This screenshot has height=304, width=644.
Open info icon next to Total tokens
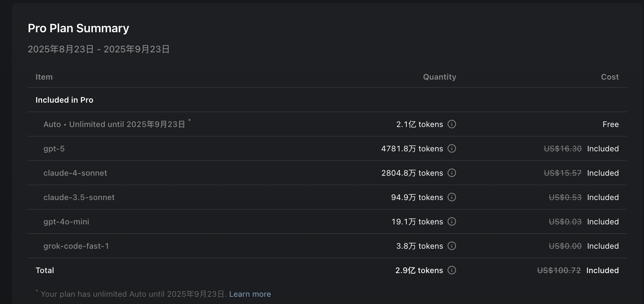point(452,270)
